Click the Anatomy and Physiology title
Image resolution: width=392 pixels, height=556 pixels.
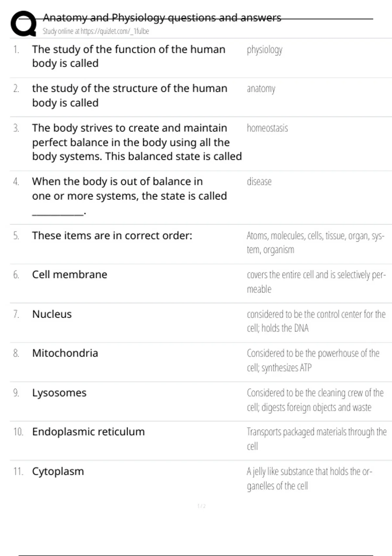coord(162,18)
